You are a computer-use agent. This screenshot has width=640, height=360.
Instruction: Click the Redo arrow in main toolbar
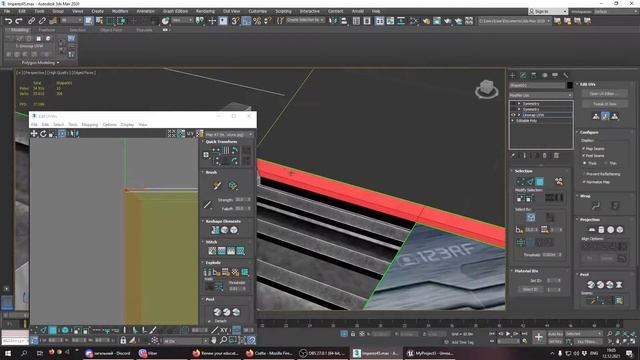click(x=18, y=21)
